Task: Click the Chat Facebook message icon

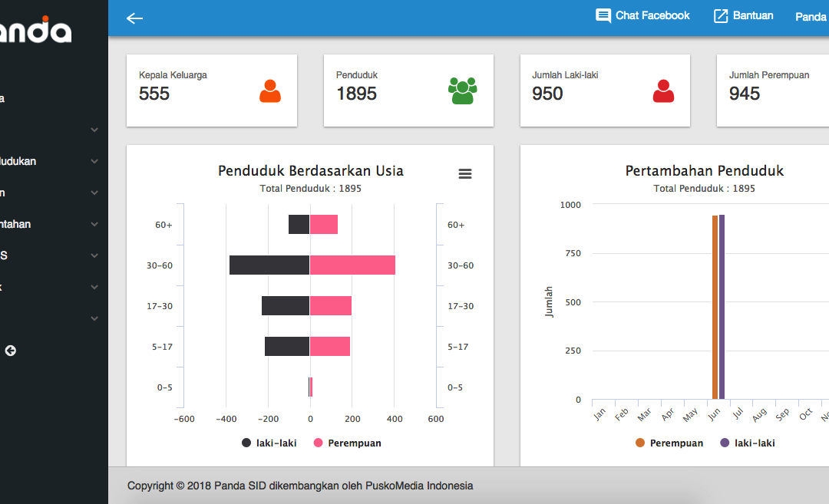Action: pyautogui.click(x=603, y=16)
